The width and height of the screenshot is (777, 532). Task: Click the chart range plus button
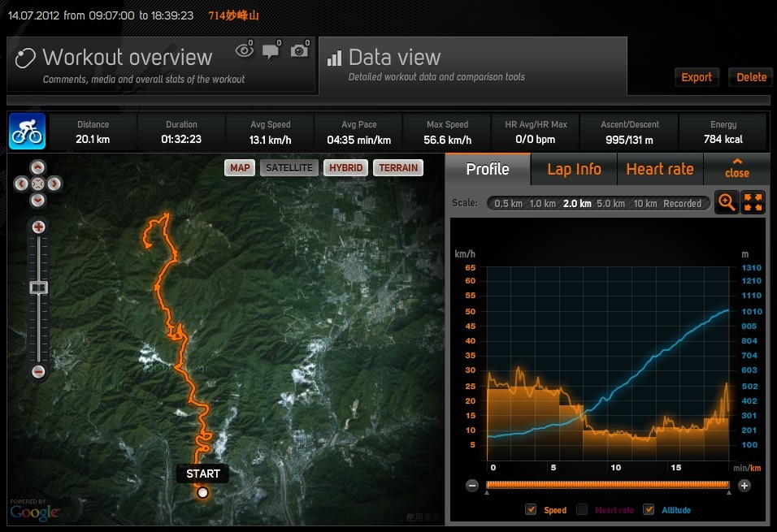pyautogui.click(x=744, y=486)
